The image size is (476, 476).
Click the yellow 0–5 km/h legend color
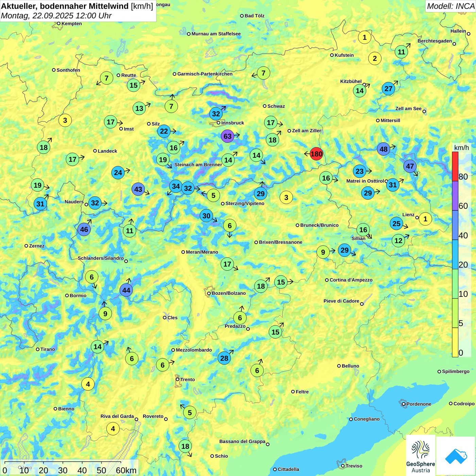click(x=455, y=342)
